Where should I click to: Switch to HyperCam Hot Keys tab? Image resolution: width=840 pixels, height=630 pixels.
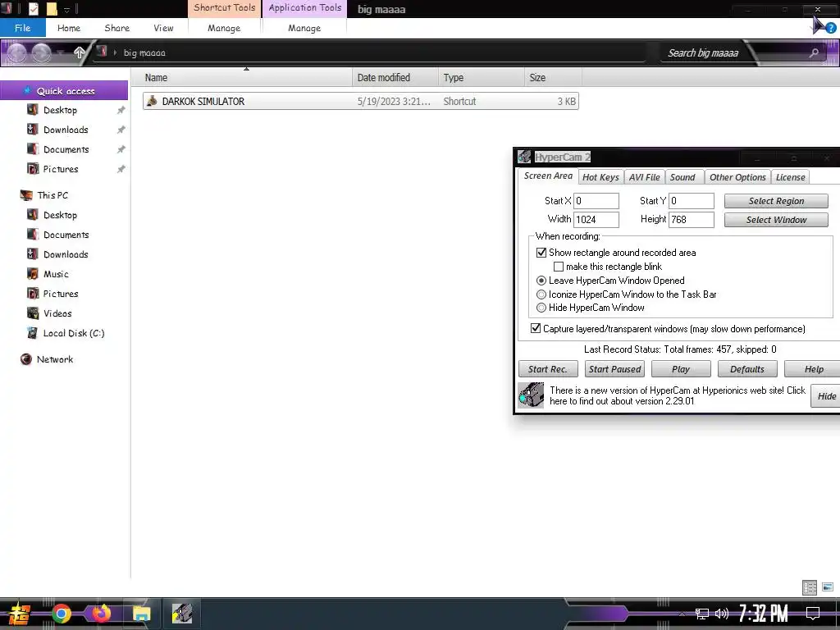pyautogui.click(x=600, y=177)
